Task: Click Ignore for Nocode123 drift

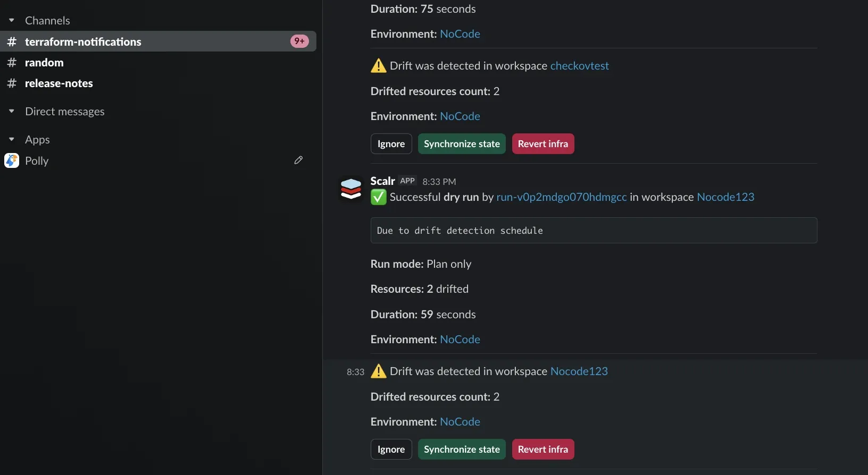Action: (391, 449)
